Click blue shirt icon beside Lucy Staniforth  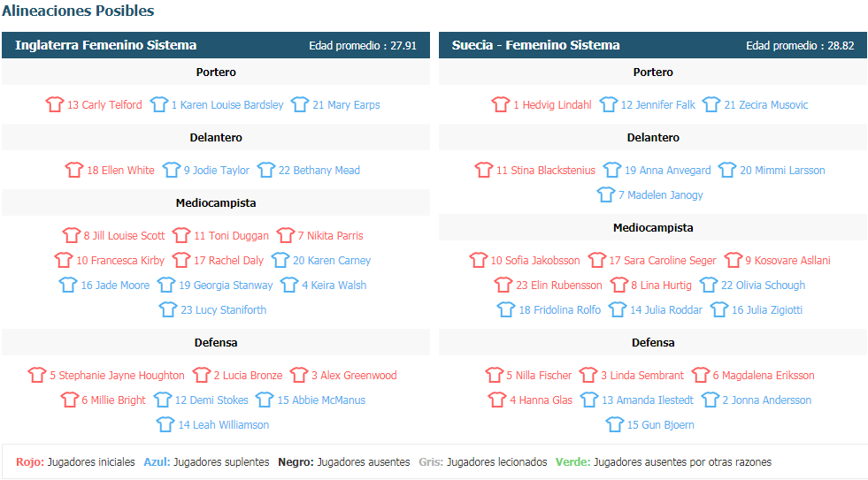pos(168,309)
